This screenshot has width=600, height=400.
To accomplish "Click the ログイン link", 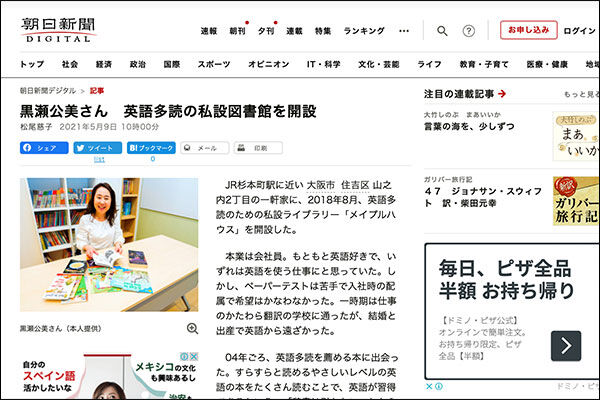I will point(579,31).
